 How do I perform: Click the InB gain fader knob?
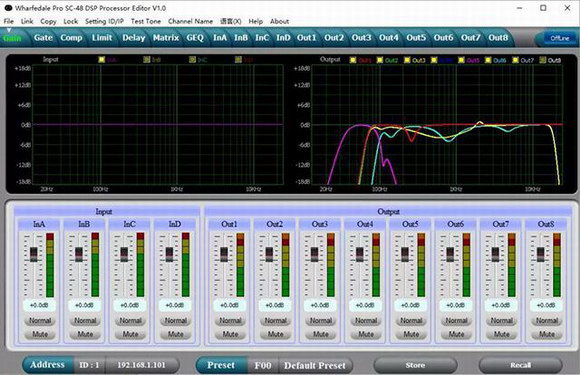click(x=79, y=254)
